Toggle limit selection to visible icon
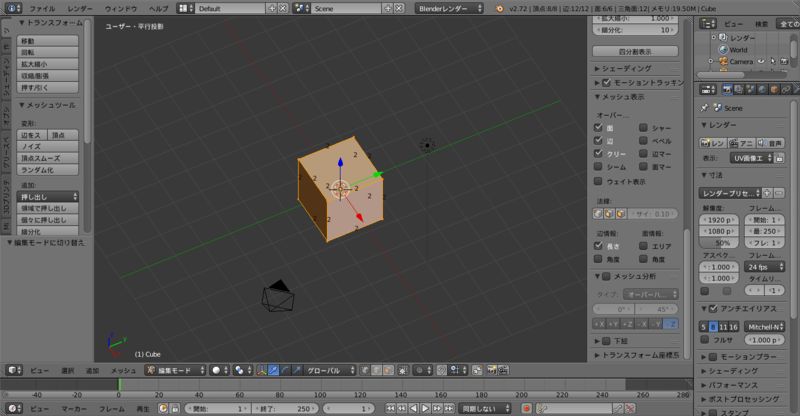 point(403,370)
